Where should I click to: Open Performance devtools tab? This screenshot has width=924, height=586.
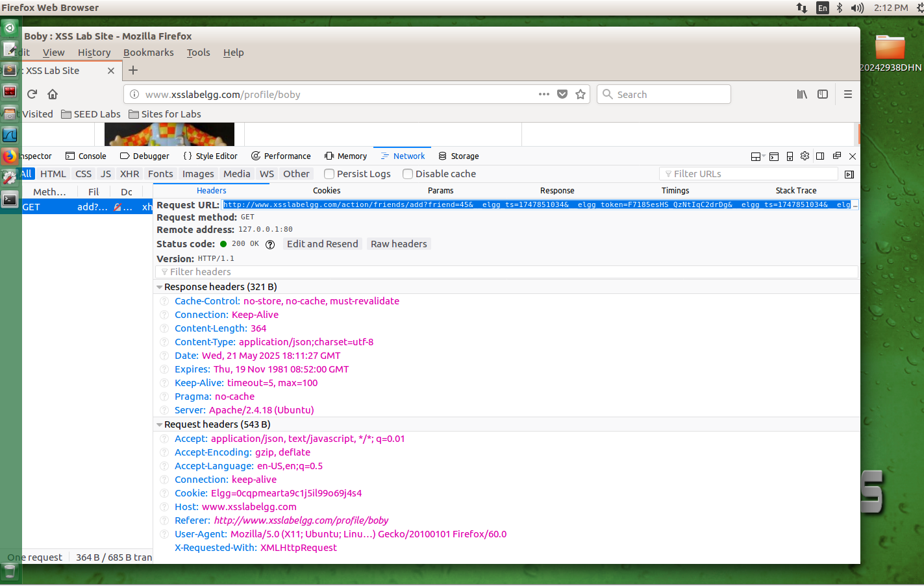pos(281,156)
